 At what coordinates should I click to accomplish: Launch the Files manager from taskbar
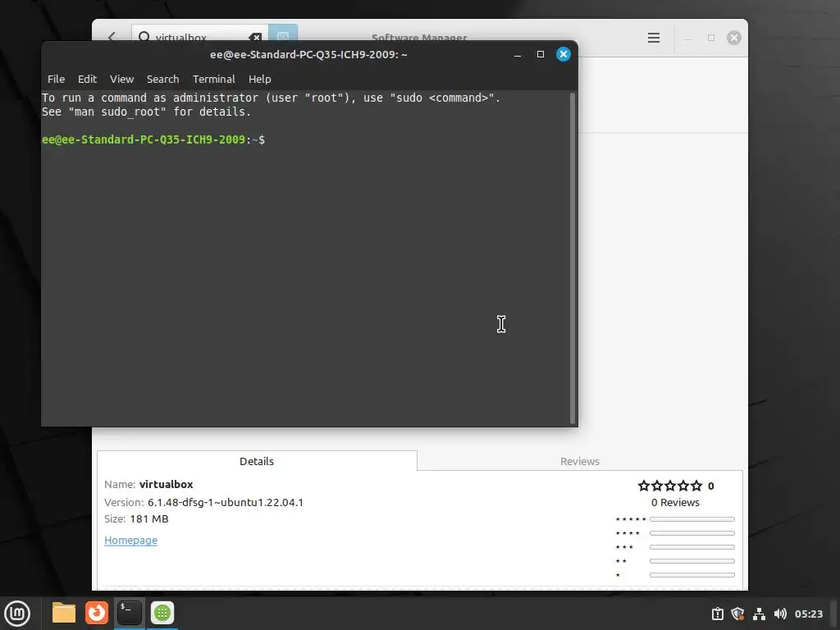pos(64,613)
